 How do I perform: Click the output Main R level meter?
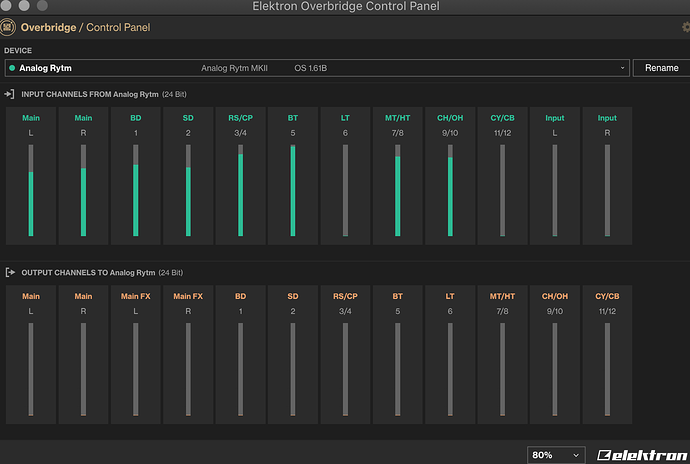(83, 369)
